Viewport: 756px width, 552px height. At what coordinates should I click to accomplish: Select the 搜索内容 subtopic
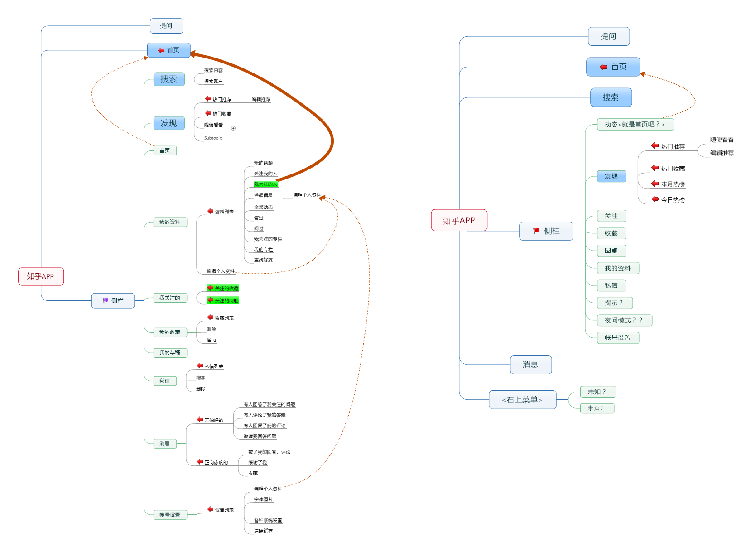(213, 70)
